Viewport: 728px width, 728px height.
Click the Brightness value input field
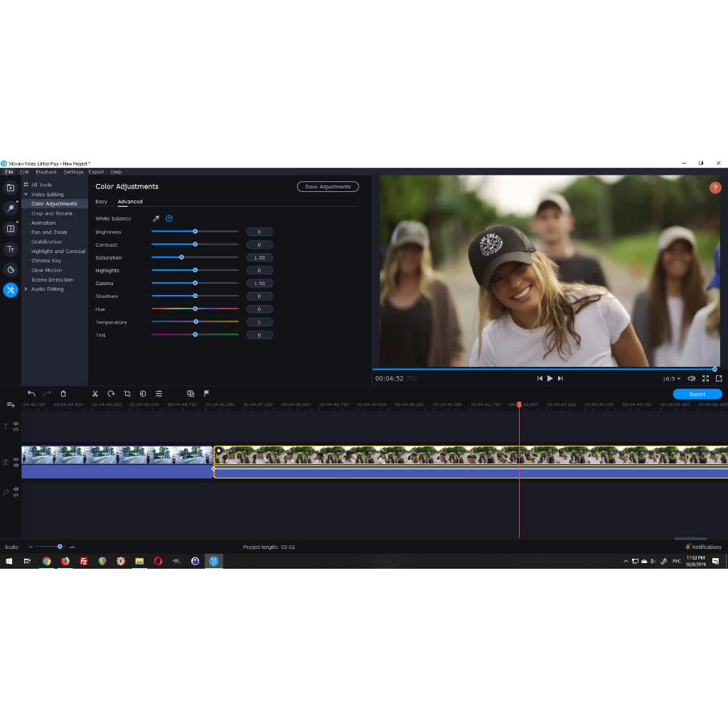tap(259, 232)
